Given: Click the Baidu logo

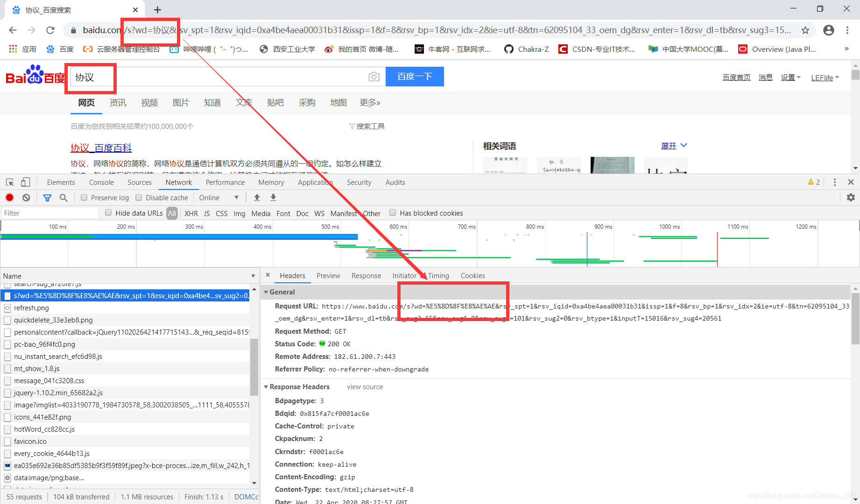Looking at the screenshot, I should pos(35,75).
